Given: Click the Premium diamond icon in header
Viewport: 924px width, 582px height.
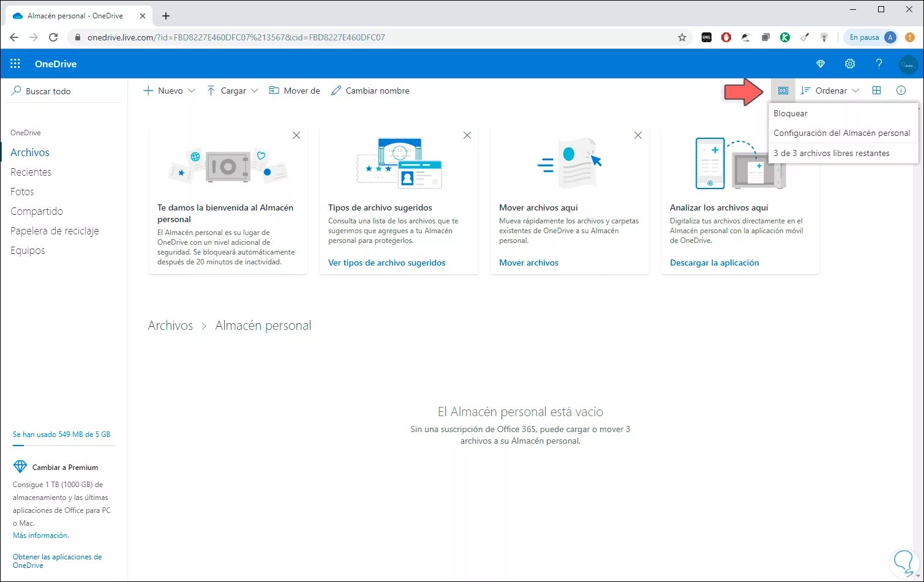Looking at the screenshot, I should pyautogui.click(x=821, y=64).
